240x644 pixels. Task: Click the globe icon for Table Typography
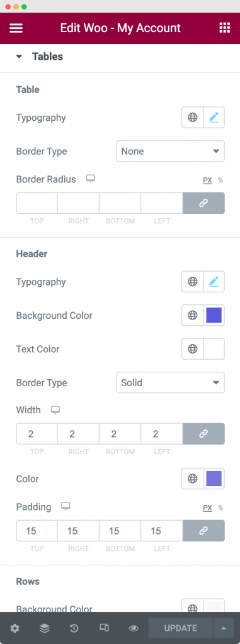coord(193,118)
